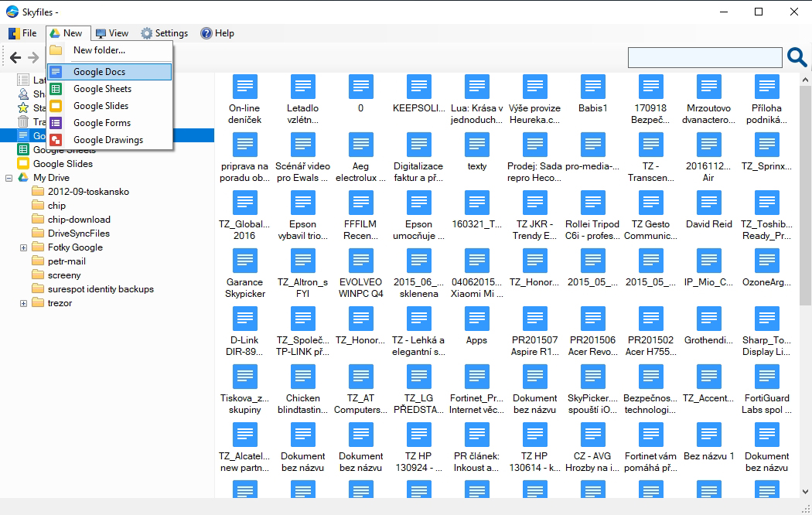812x515 pixels.
Task: Open the Help menu
Action: point(217,33)
